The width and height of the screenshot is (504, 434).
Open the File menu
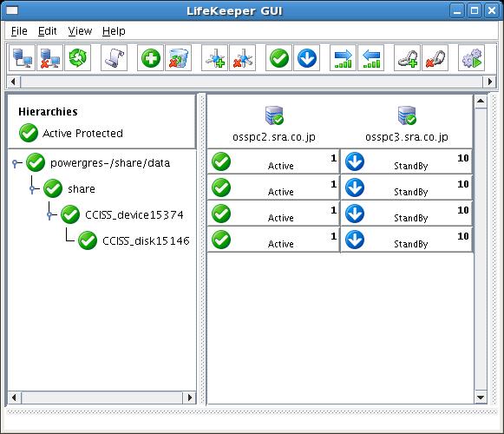point(19,31)
